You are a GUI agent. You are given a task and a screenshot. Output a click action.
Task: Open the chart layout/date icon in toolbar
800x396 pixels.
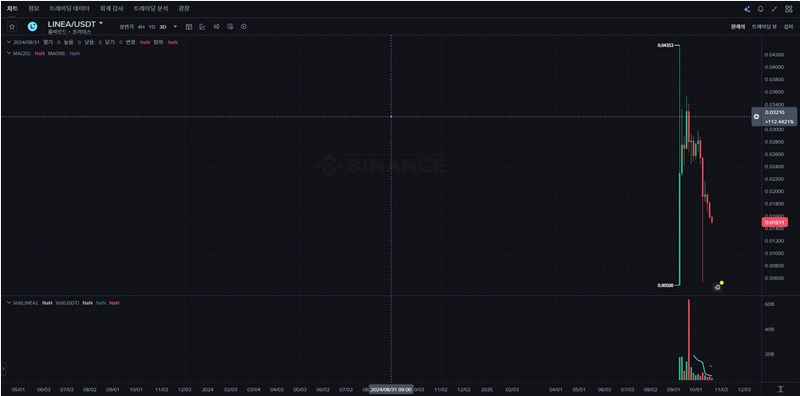pyautogui.click(x=189, y=27)
